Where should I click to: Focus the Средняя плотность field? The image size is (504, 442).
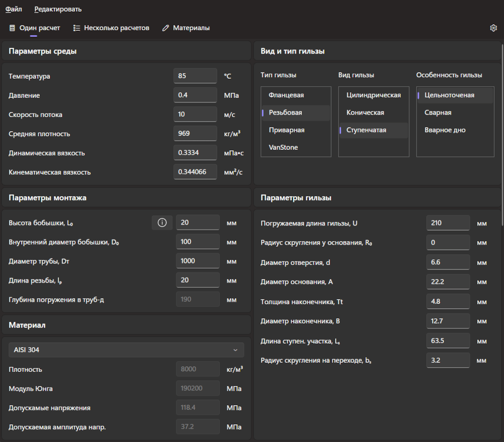point(195,134)
